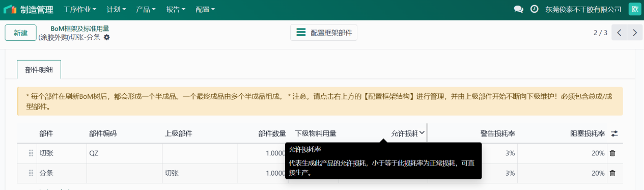Open the BoM框架及标准用量 breadcrumb link

click(80, 29)
